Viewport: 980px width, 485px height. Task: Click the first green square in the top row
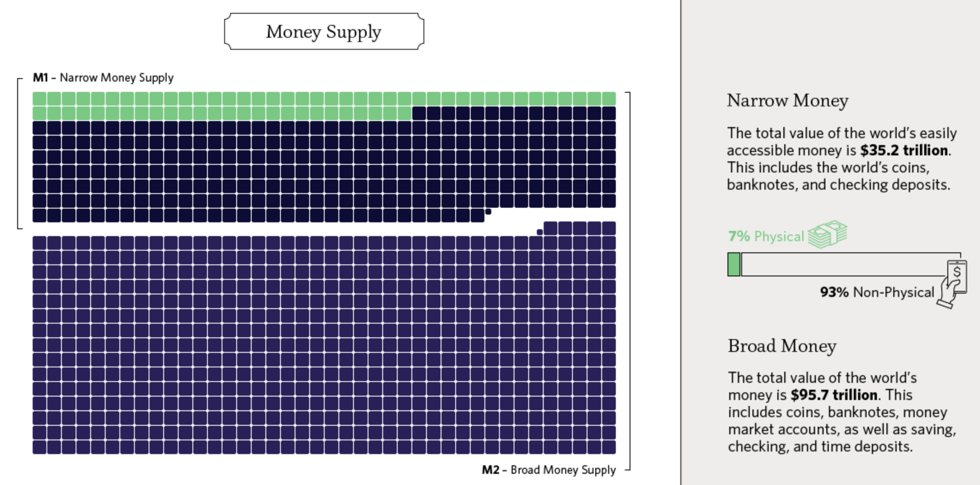coord(40,99)
